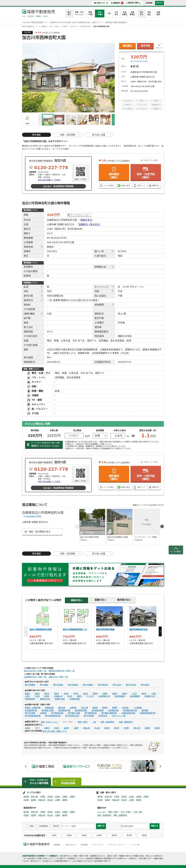
Task: Switch to the 価格が近い tab
Action: (76, 600)
